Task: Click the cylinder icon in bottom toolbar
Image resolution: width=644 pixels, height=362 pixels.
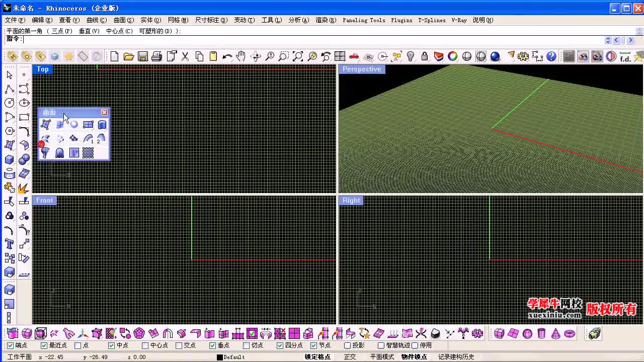Action: 541,333
